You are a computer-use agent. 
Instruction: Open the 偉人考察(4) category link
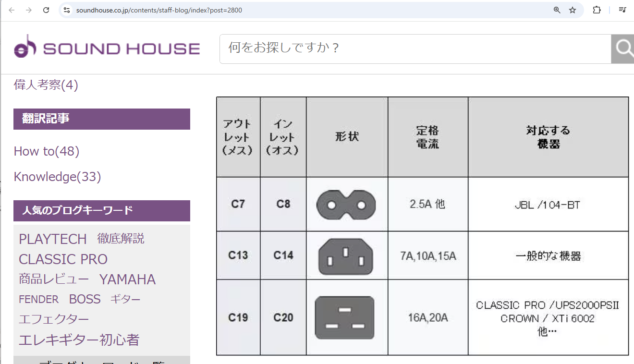pyautogui.click(x=46, y=85)
